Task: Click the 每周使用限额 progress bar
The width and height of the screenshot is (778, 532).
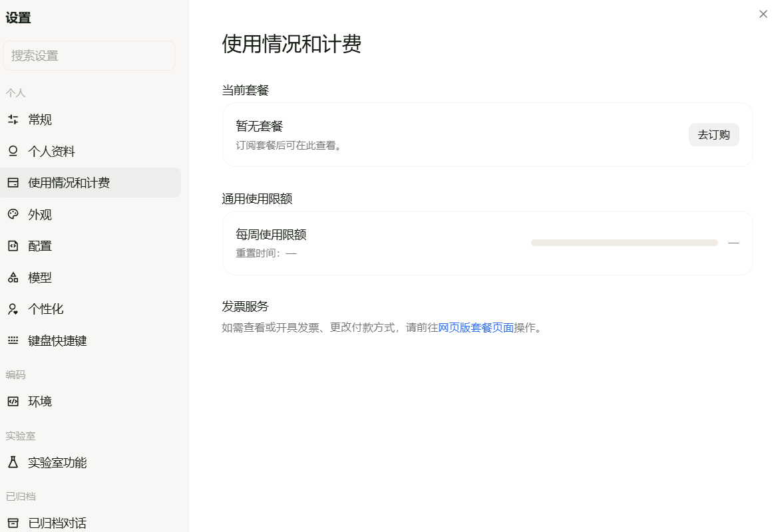Action: point(624,243)
